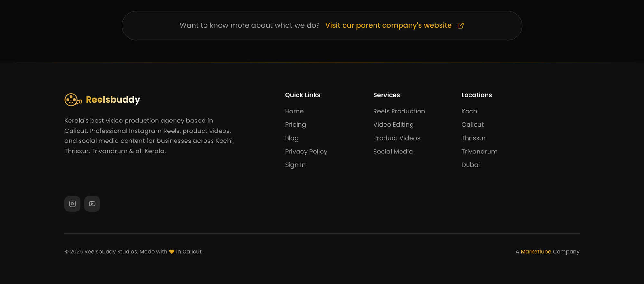Screen dimensions: 644x284
Task: Visit our parent company's website link
Action: point(388,25)
